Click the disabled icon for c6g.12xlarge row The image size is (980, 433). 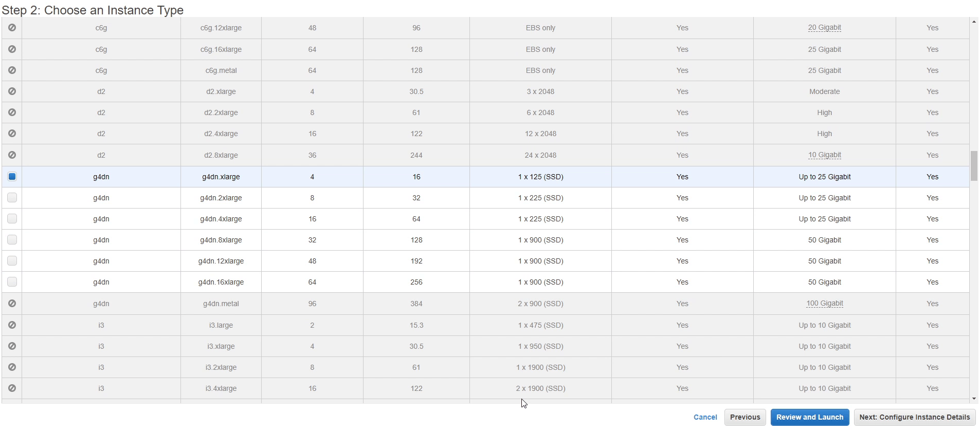[12, 28]
